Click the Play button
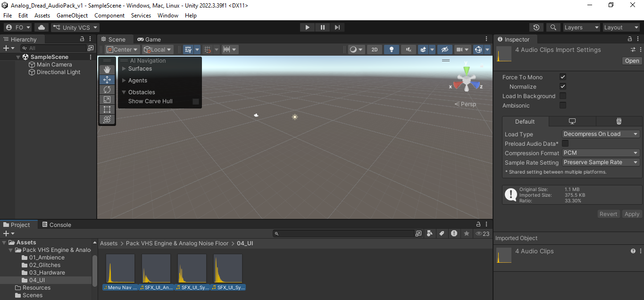The height and width of the screenshot is (300, 644). (x=307, y=27)
